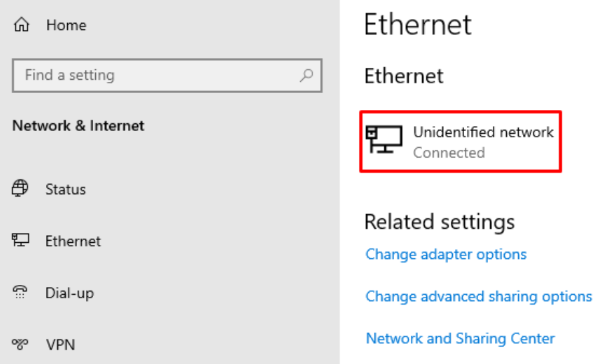Launch Network and Sharing Center link
Screen dimensions: 602x364
tap(460, 339)
